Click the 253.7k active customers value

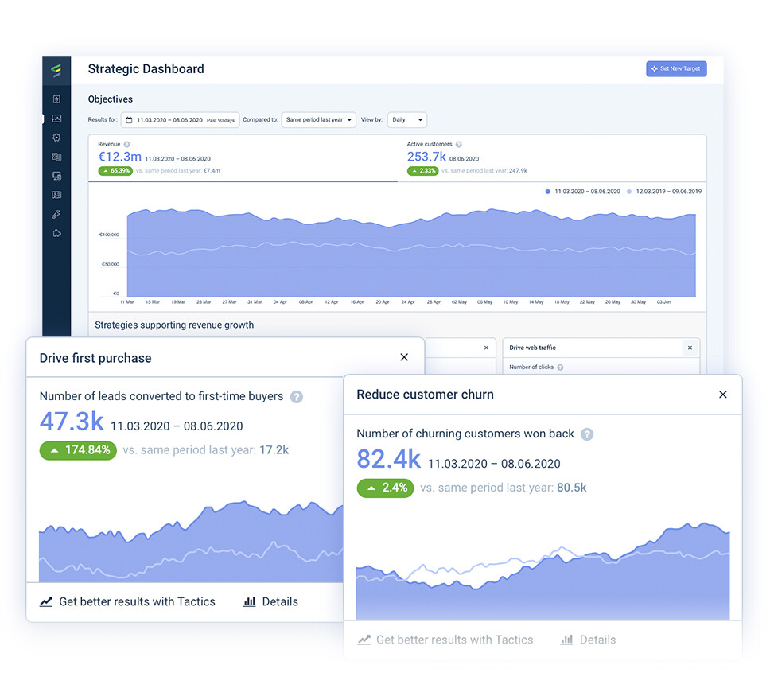(x=426, y=157)
